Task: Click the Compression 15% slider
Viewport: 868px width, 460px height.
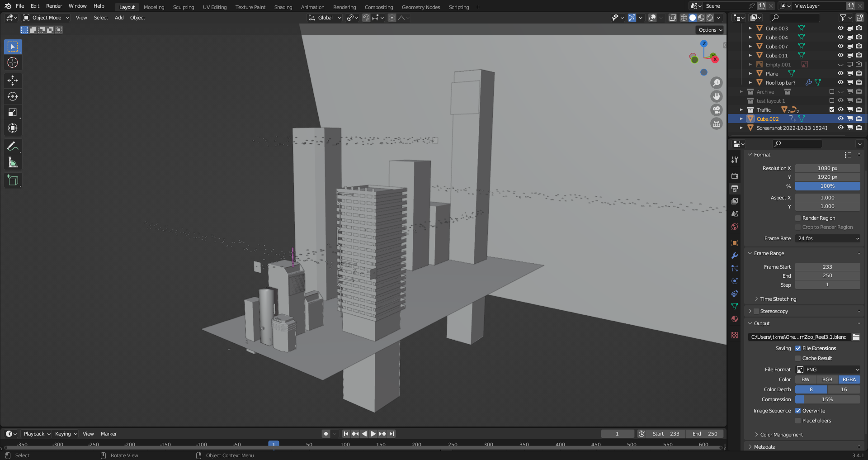Action: (x=828, y=399)
